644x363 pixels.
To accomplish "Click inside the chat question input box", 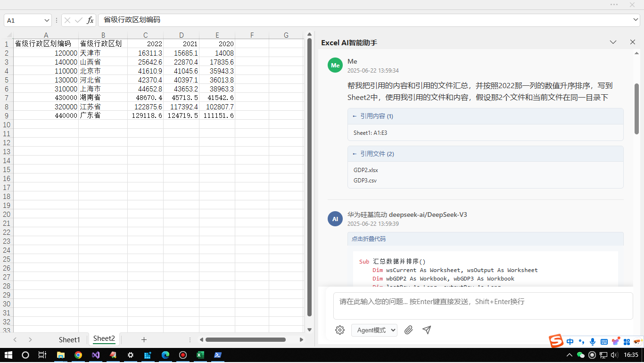I will [483, 306].
